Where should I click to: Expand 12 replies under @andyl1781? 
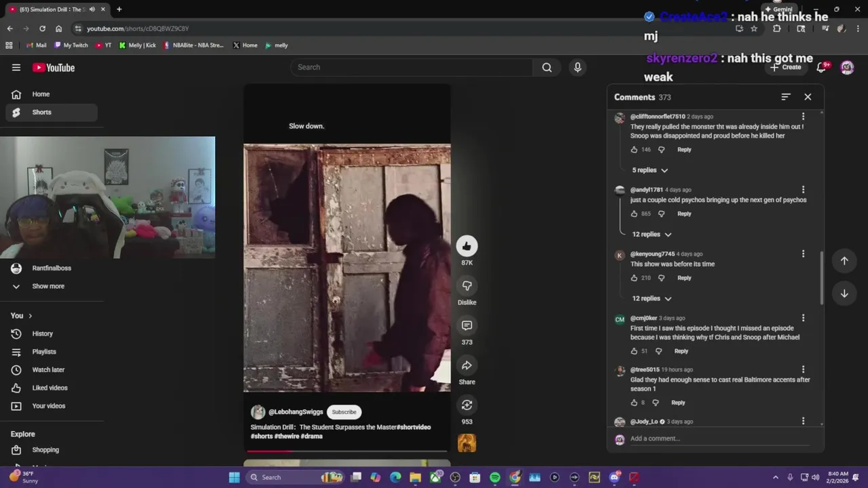click(x=652, y=235)
